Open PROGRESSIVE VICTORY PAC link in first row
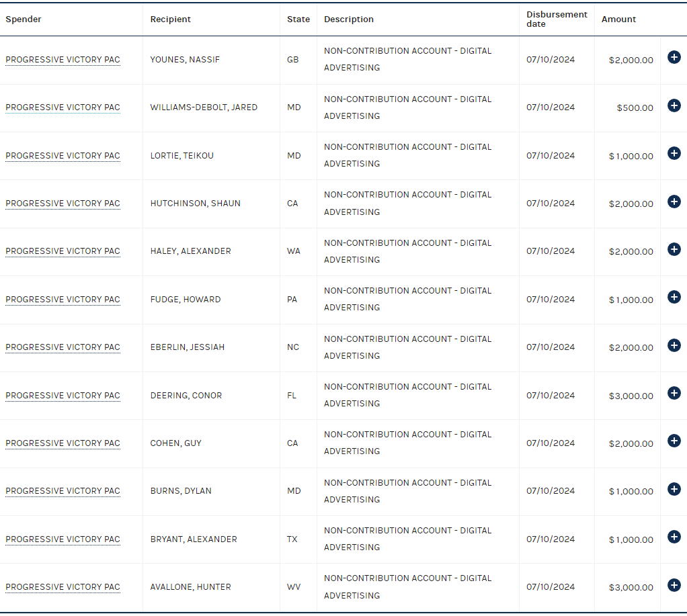The width and height of the screenshot is (687, 616). click(63, 60)
